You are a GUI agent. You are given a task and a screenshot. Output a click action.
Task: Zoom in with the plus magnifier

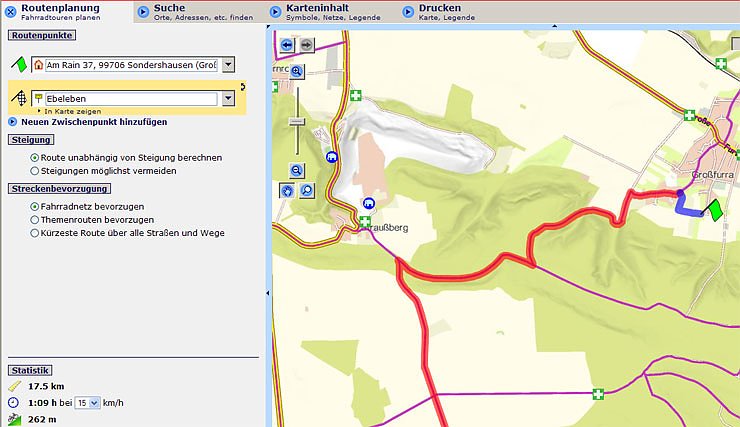point(297,72)
